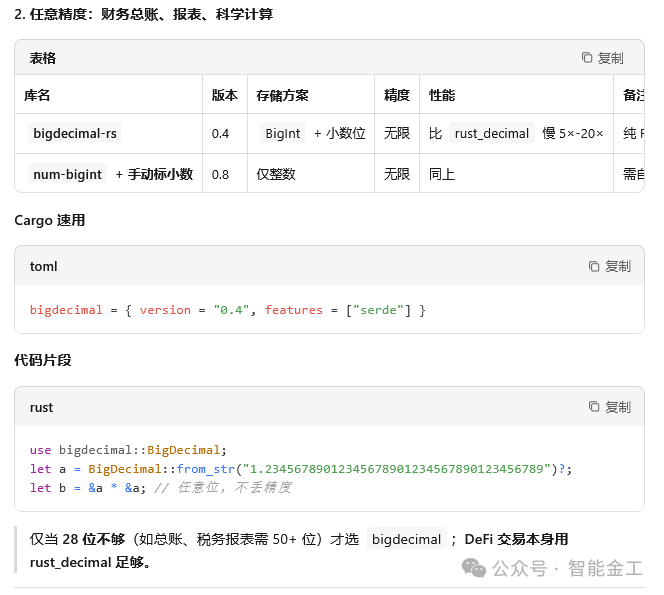Screen dimensions: 664x595
Task: Click 无限 precision in bigdecimal-rs row
Action: tap(397, 133)
